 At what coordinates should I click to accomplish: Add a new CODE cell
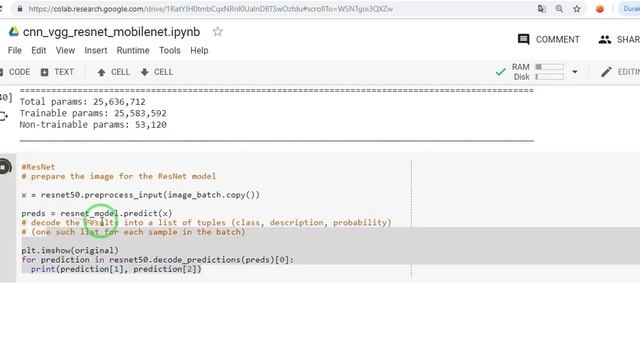tap(15, 72)
